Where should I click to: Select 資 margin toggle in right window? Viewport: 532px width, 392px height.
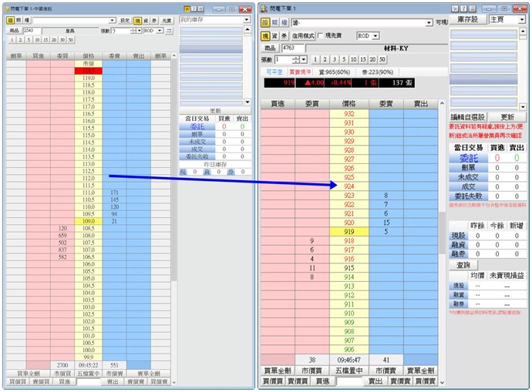274,36
